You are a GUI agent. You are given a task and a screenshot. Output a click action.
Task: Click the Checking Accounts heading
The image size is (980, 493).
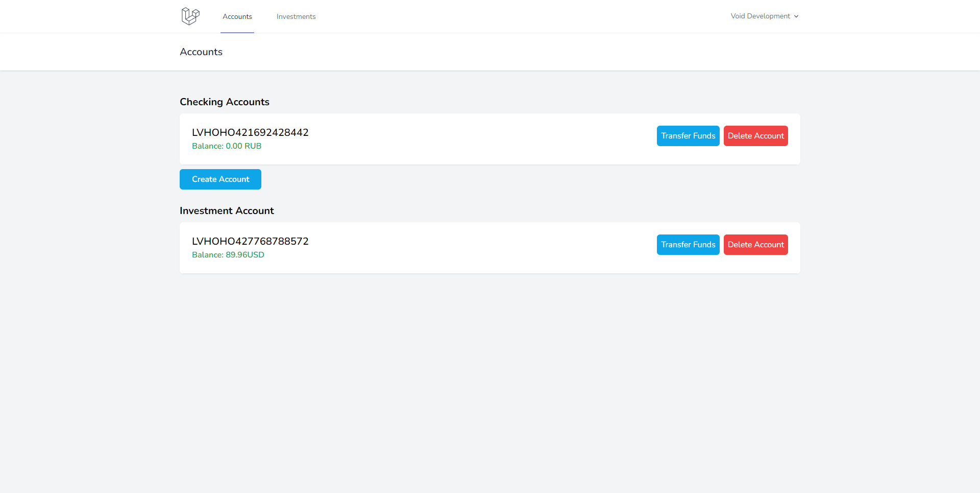pos(225,102)
